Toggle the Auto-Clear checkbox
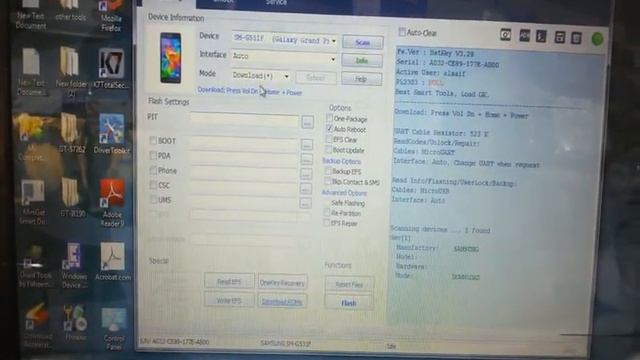Viewport: 640px width, 360px height. point(402,32)
